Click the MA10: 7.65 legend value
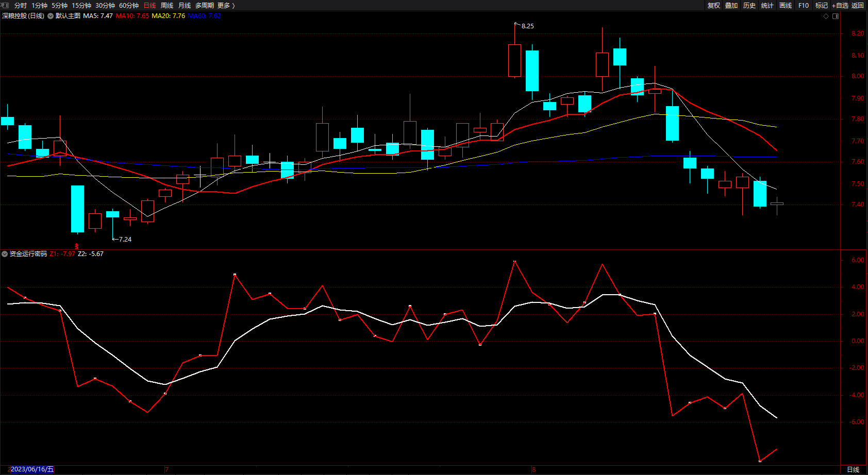The image size is (868, 475). tap(132, 16)
